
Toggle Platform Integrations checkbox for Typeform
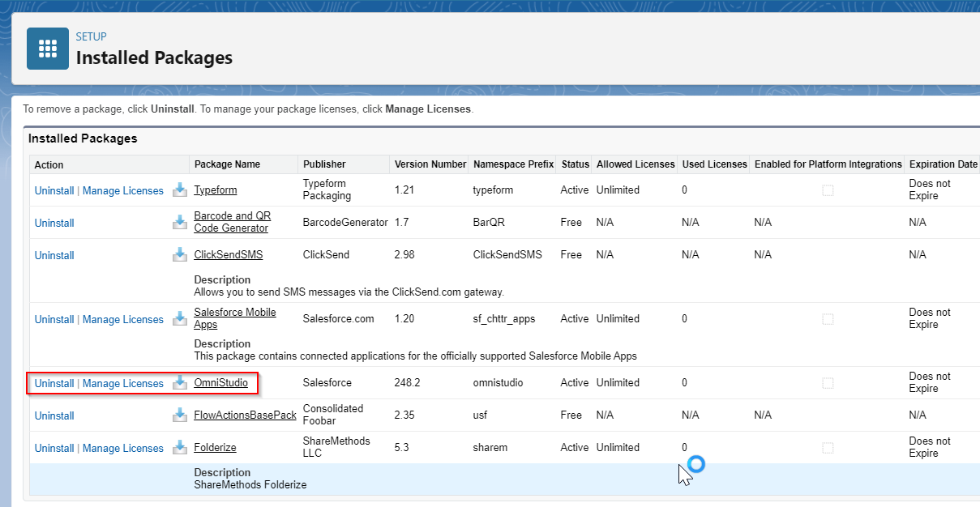coord(828,190)
